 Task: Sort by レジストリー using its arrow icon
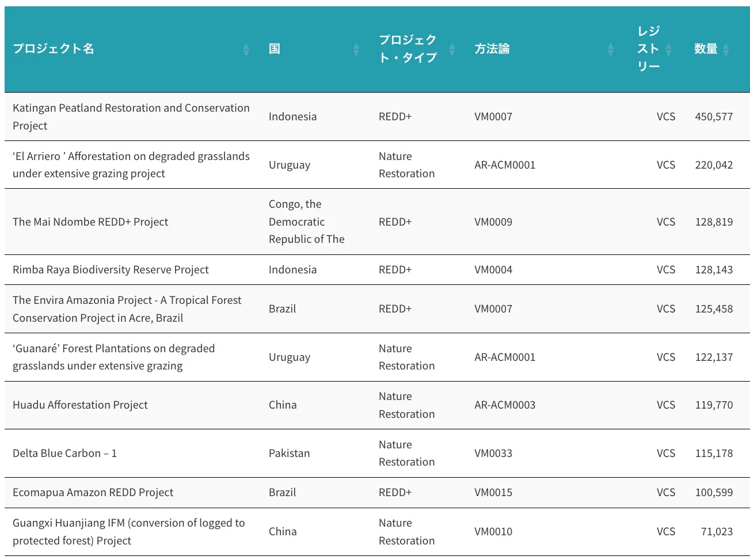[668, 49]
